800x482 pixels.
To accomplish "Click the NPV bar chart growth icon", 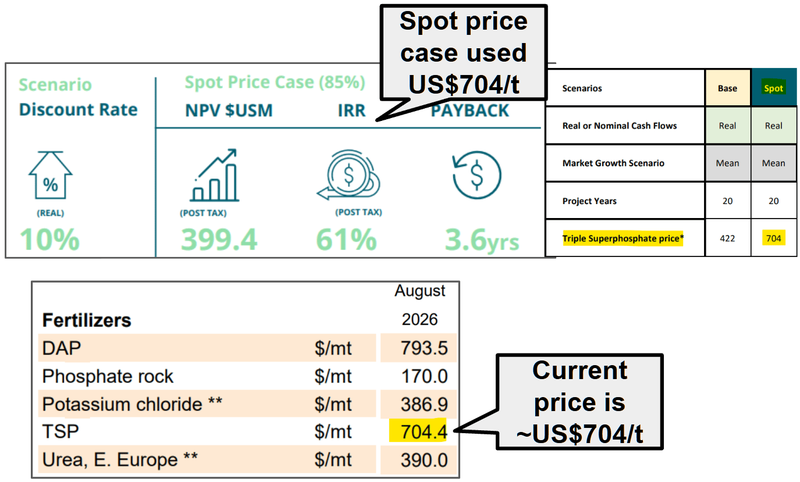I will coord(214,175).
